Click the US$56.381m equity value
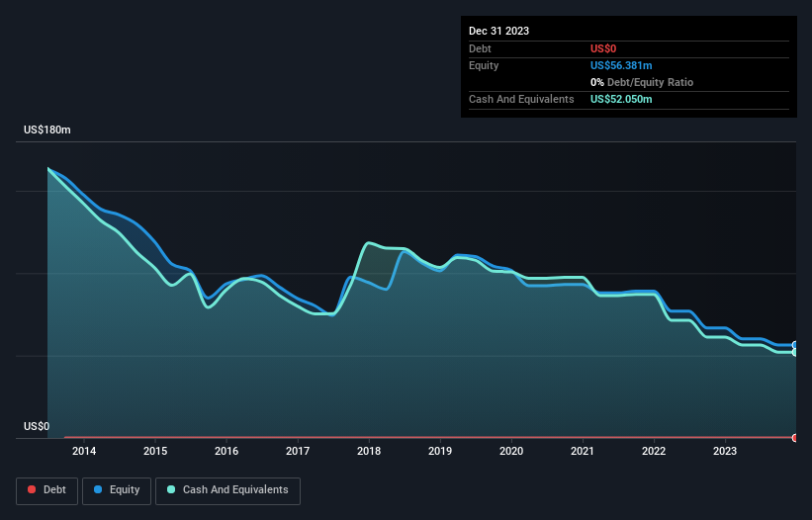This screenshot has width=812, height=520. (621, 65)
